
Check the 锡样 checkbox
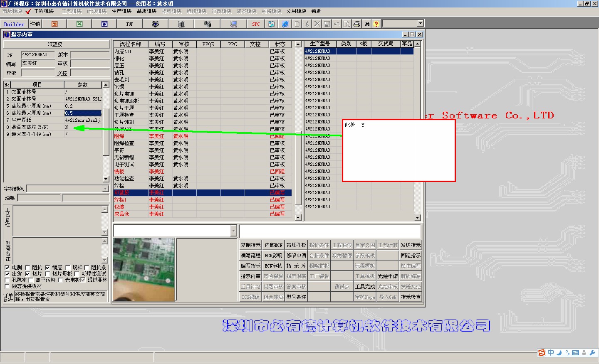[68, 268]
